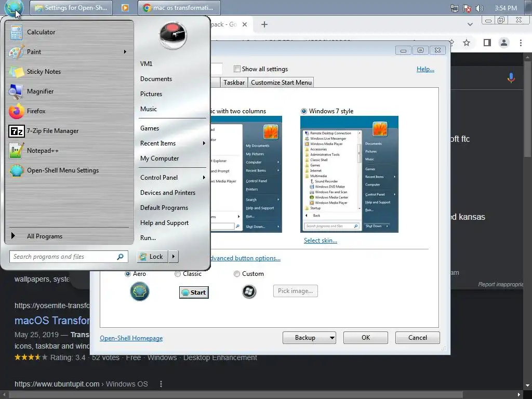Switch to Settings for Open-Shell taskbar window

pyautogui.click(x=71, y=8)
